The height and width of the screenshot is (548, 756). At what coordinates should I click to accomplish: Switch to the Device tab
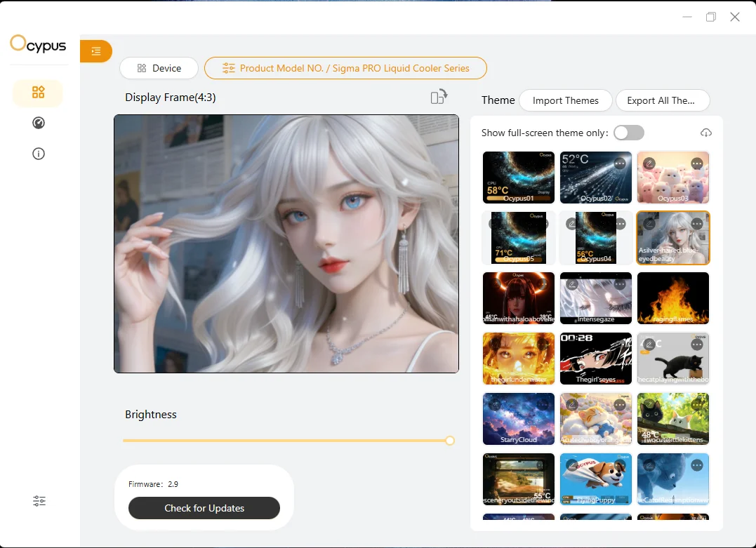[x=159, y=68]
